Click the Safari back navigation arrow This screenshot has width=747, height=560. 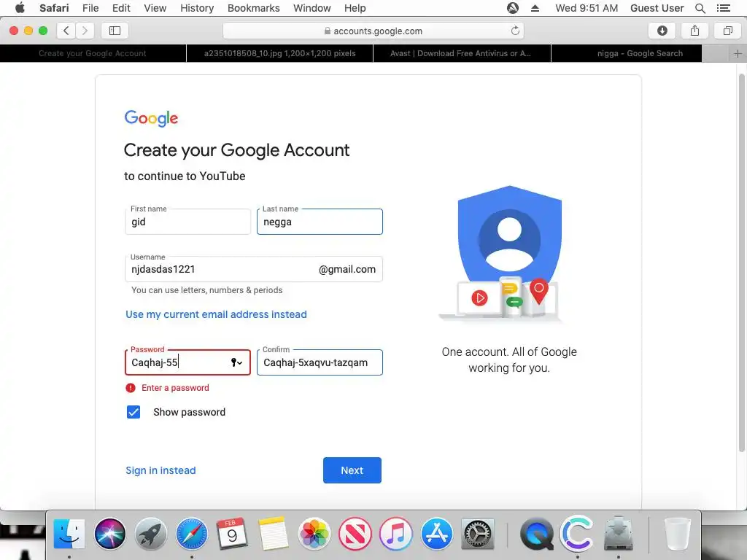(66, 31)
